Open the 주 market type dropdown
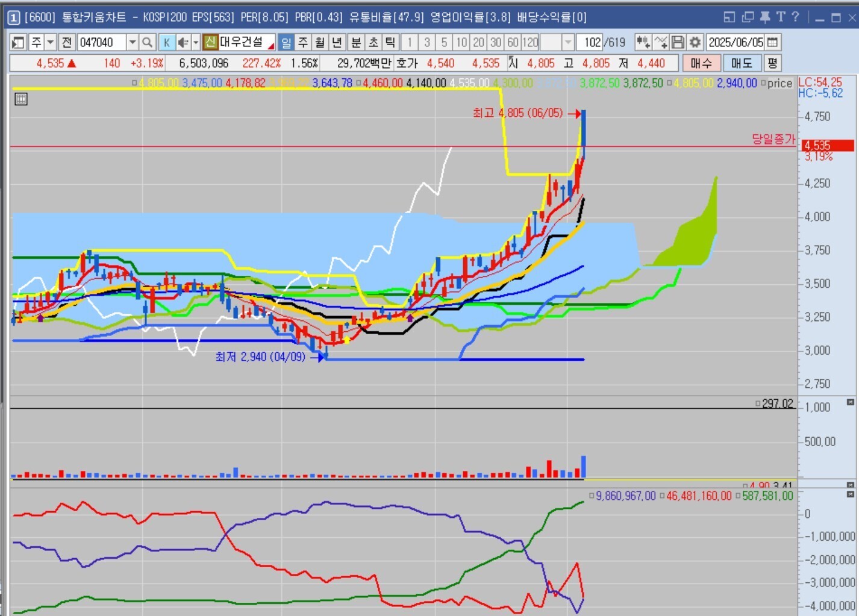The image size is (859, 616). click(51, 42)
